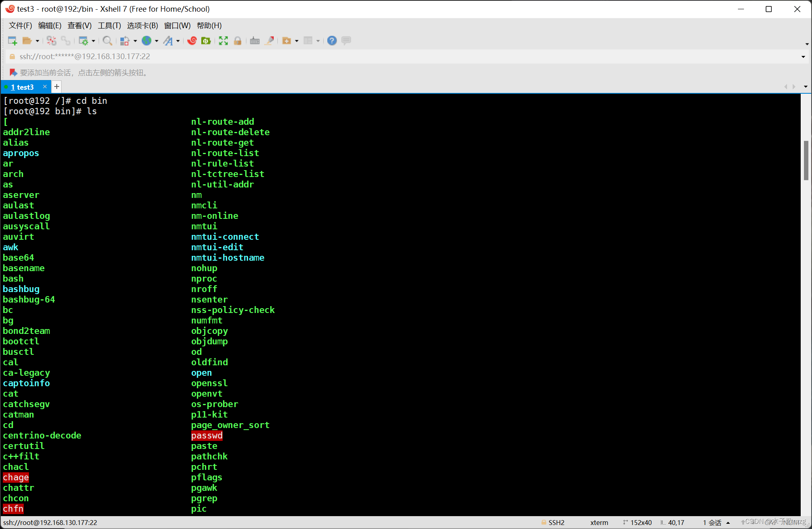Expand the folder plus dropdown arrow
812x529 pixels.
coord(297,41)
